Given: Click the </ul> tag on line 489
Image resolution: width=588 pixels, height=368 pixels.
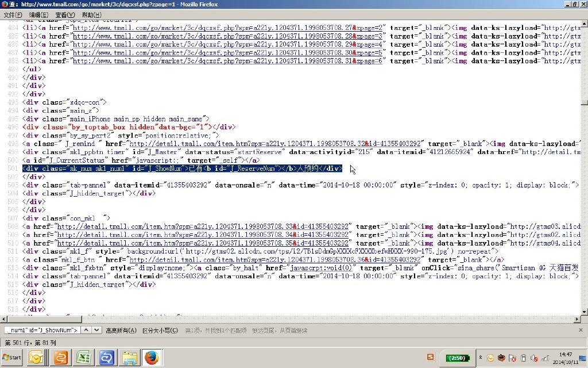Looking at the screenshot, I should [x=32, y=69].
